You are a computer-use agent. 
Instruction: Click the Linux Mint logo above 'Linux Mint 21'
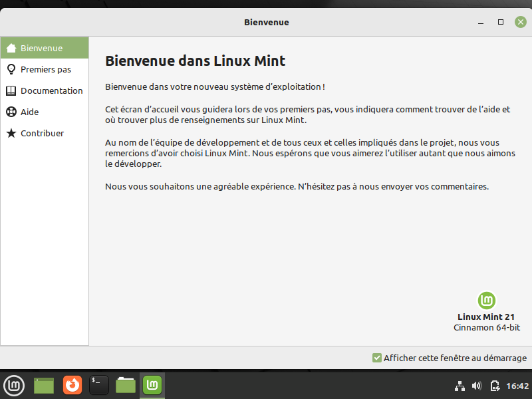coord(486,301)
